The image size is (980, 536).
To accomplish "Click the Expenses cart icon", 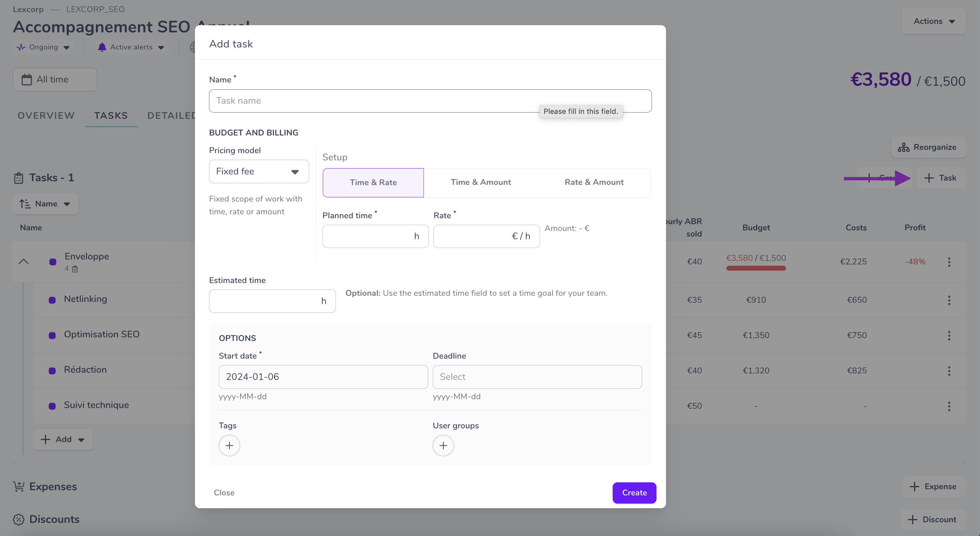I will [x=19, y=487].
